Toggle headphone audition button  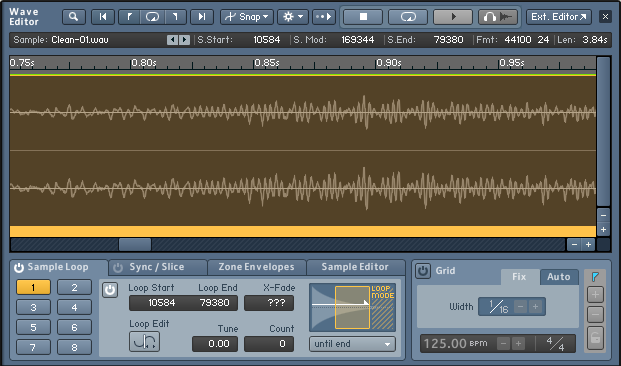[x=498, y=17]
